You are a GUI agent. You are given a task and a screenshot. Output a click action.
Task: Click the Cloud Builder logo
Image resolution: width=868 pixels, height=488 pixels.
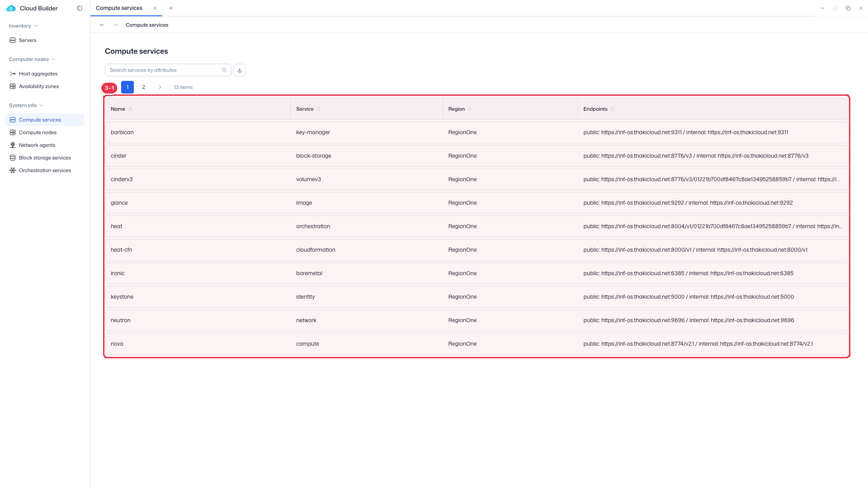pyautogui.click(x=11, y=8)
